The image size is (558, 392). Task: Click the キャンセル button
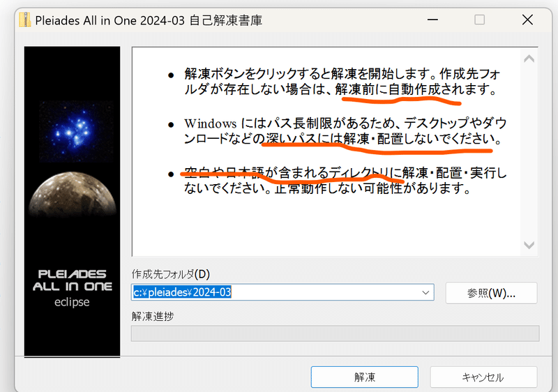click(483, 377)
